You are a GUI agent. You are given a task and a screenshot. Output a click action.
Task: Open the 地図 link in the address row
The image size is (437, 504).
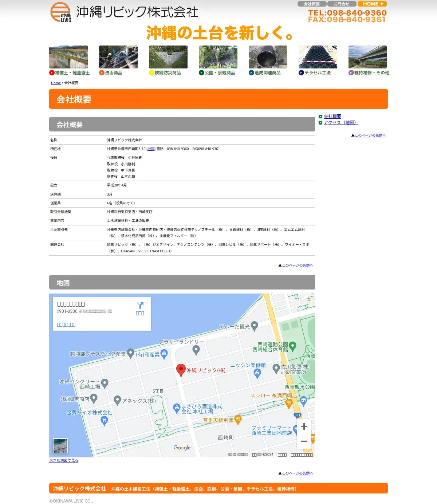point(151,149)
